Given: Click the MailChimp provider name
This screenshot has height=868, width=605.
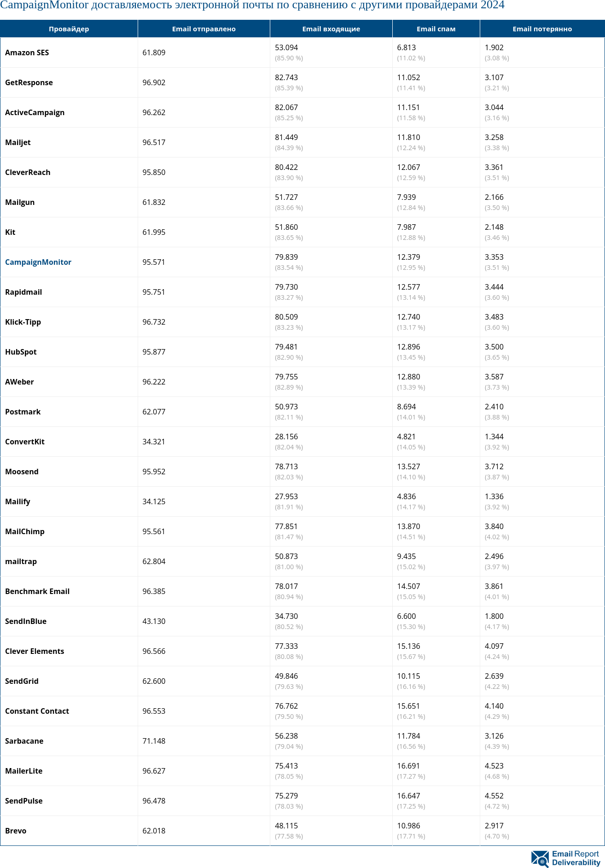Looking at the screenshot, I should (x=25, y=531).
